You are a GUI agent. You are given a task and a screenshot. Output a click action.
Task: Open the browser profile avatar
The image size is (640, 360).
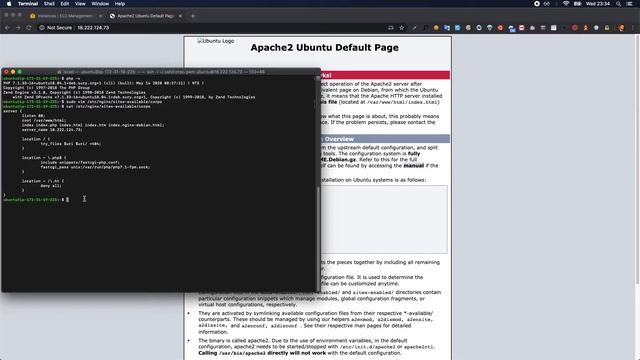pyautogui.click(x=621, y=28)
